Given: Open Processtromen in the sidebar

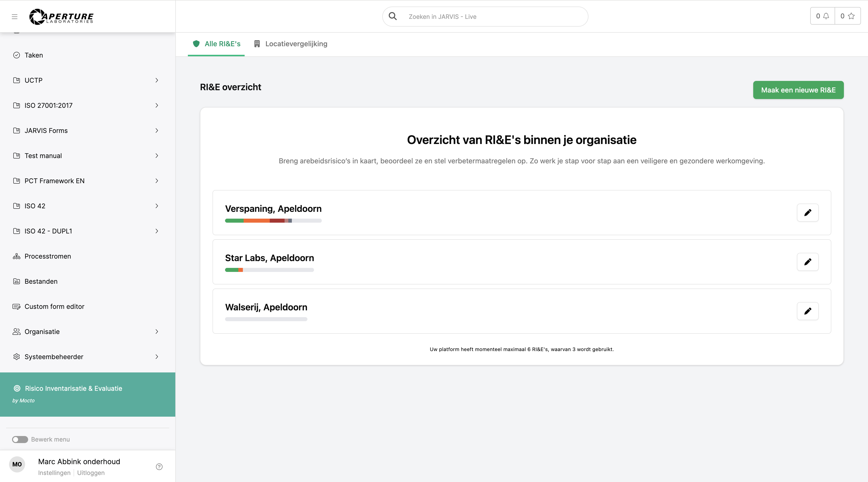Looking at the screenshot, I should coord(47,256).
